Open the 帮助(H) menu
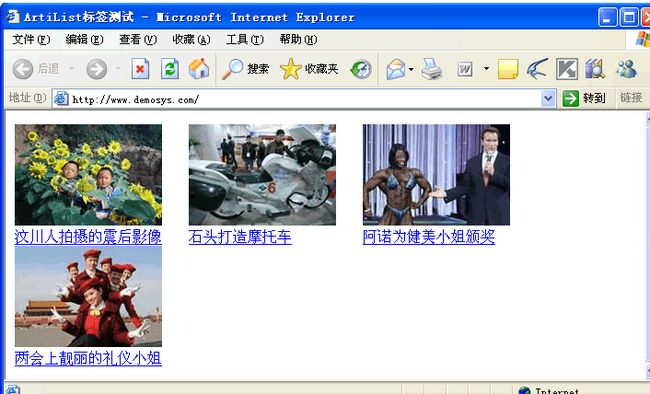The image size is (650, 394). [298, 39]
